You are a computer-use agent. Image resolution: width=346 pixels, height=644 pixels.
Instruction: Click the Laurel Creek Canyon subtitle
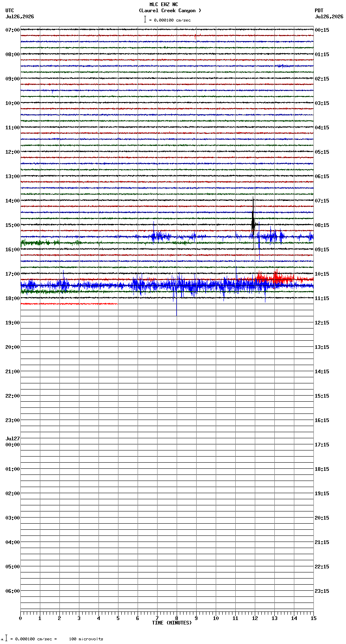[x=170, y=11]
